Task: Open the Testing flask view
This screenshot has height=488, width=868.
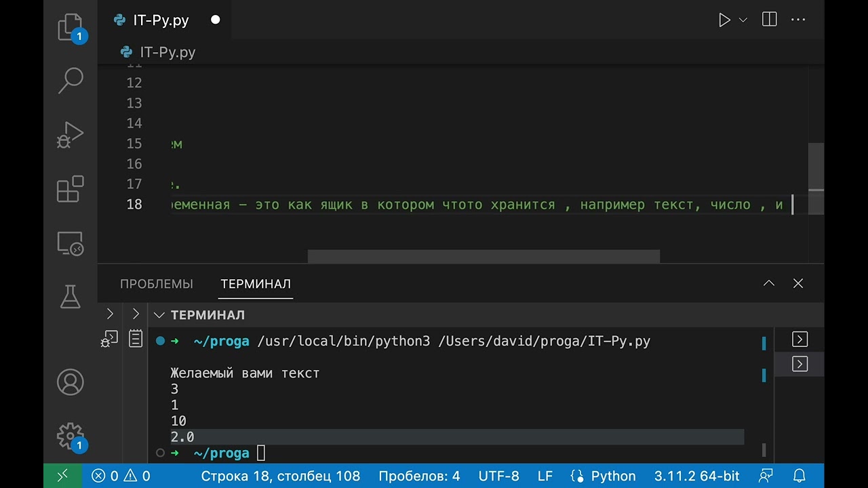Action: [x=71, y=296]
